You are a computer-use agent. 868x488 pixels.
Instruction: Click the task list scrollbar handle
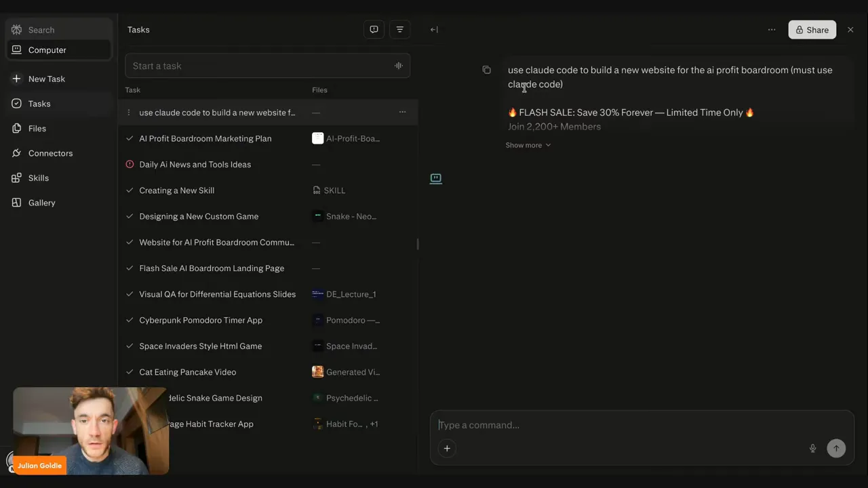click(x=418, y=244)
